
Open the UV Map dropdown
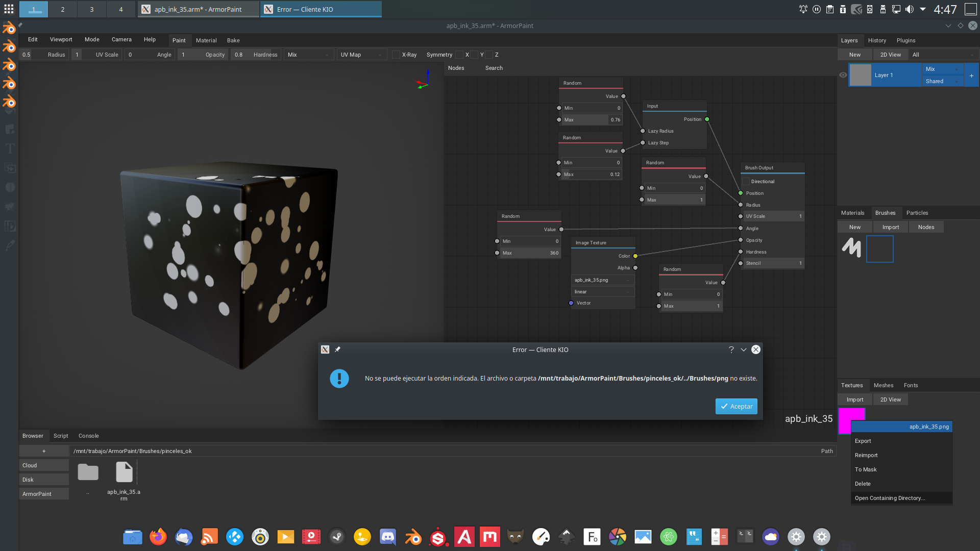coord(362,55)
